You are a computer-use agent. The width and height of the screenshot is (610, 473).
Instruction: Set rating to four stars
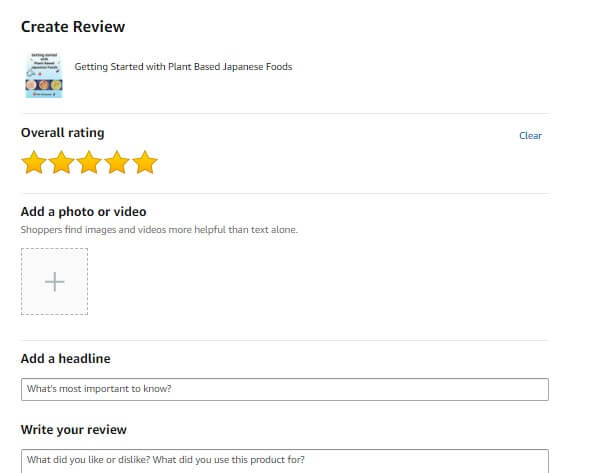pyautogui.click(x=117, y=162)
